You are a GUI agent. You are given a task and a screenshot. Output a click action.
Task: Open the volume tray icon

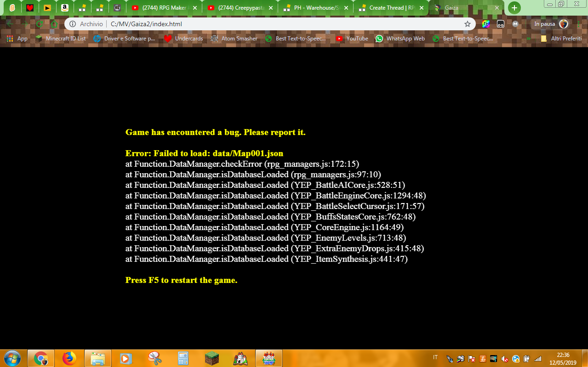click(504, 359)
